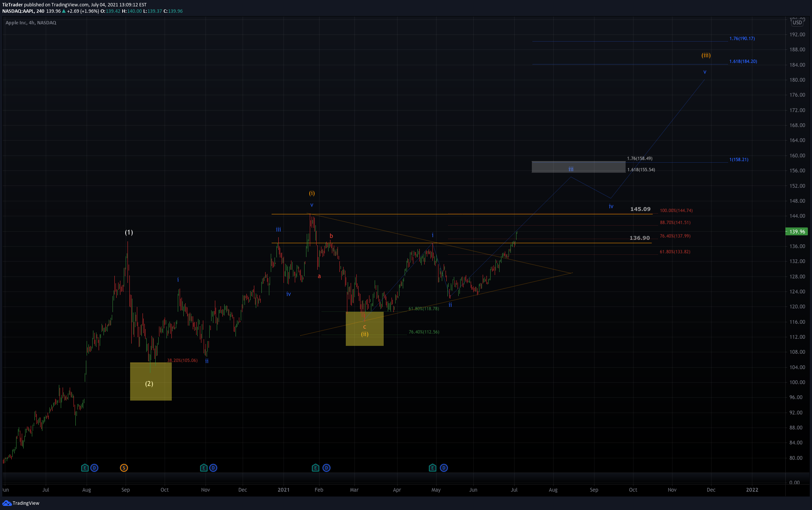Screen dimensions: 812x510
Task: Click the 61.80%(133.82) Fibonacci label
Action: click(x=675, y=251)
